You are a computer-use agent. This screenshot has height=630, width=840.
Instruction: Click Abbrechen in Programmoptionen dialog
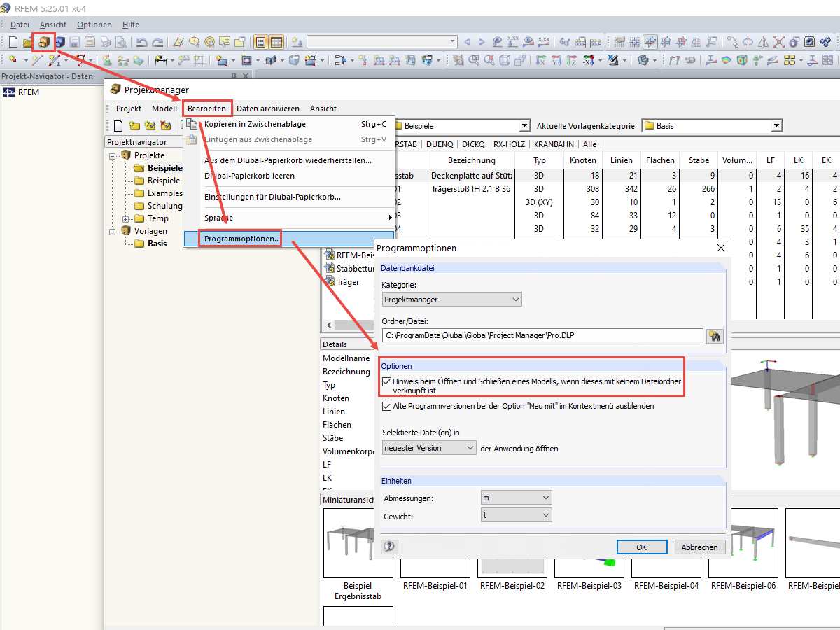699,547
